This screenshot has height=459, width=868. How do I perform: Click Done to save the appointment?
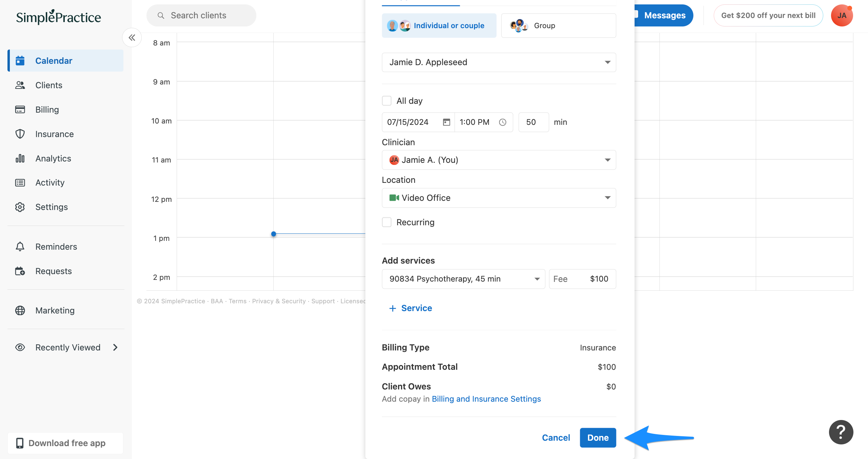coord(597,438)
